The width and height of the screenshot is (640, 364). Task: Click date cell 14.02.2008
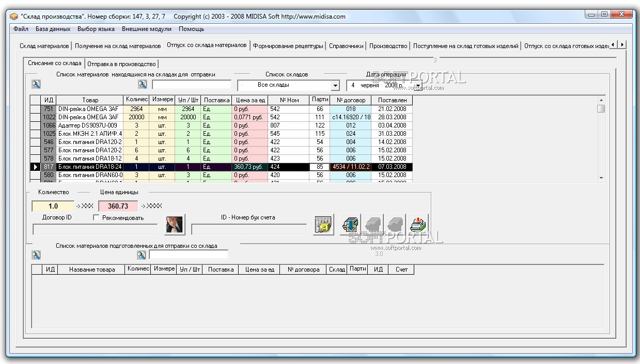pos(392,142)
